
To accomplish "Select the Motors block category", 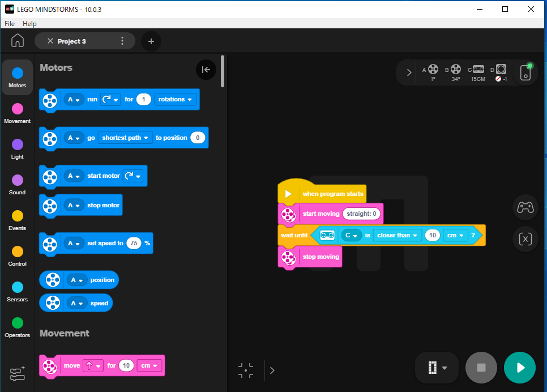I will pos(17,78).
